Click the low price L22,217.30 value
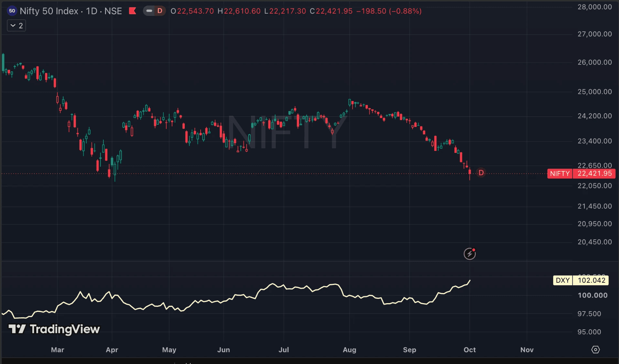The width and height of the screenshot is (619, 364). (285, 11)
